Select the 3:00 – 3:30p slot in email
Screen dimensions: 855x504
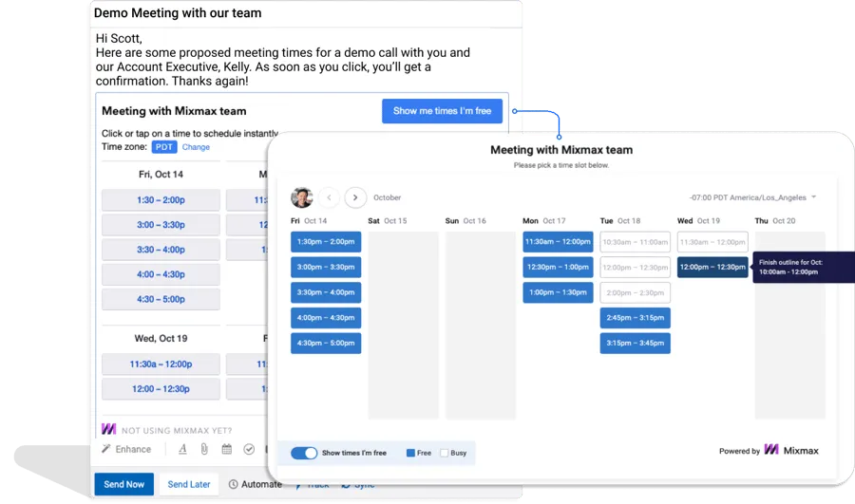coord(161,225)
